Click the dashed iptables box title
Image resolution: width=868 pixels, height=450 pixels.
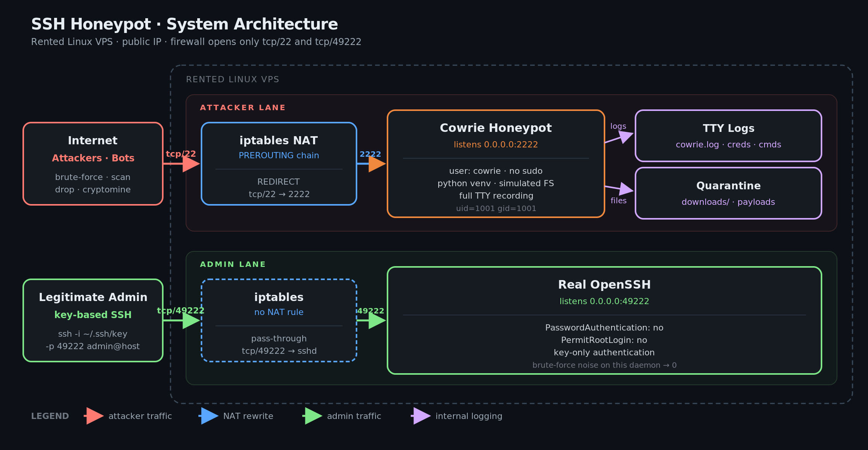point(279,297)
